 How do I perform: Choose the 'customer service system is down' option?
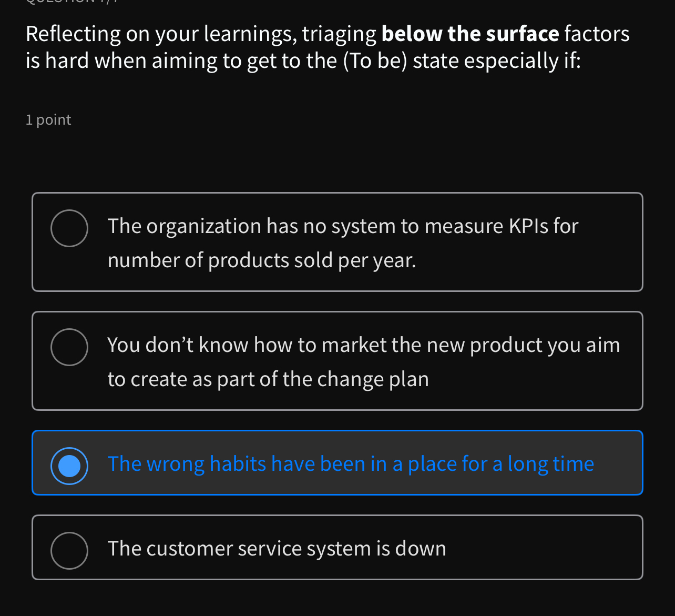pos(336,547)
